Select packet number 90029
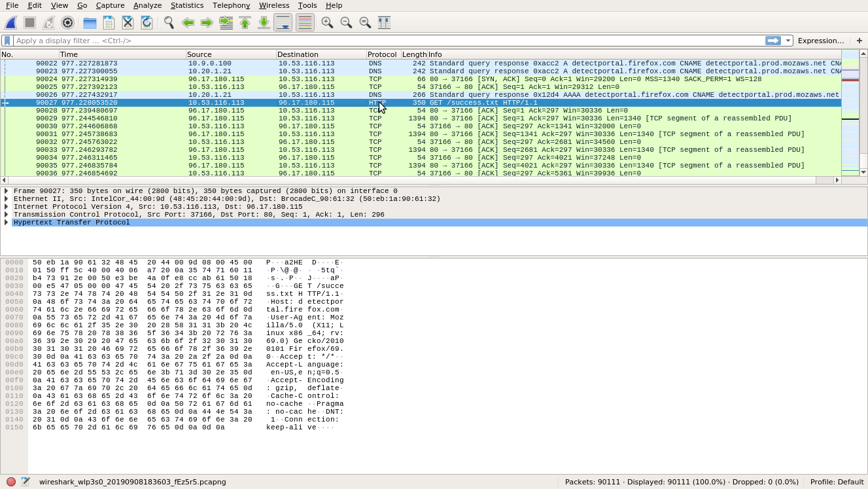Viewport: 868px width, 489px height. 421,118
